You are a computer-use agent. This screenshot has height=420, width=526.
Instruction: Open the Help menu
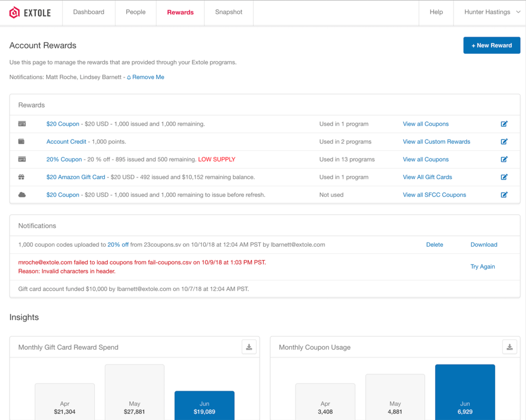click(x=436, y=12)
